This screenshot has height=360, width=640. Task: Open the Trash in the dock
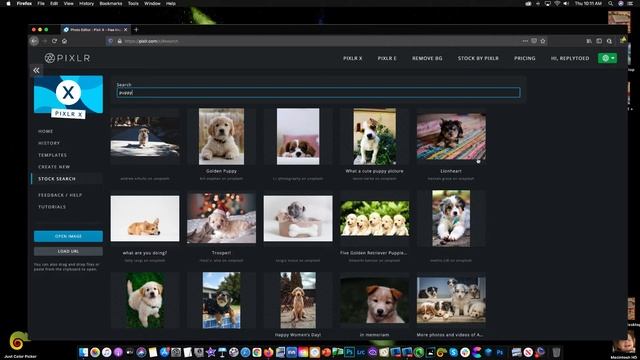click(x=556, y=352)
